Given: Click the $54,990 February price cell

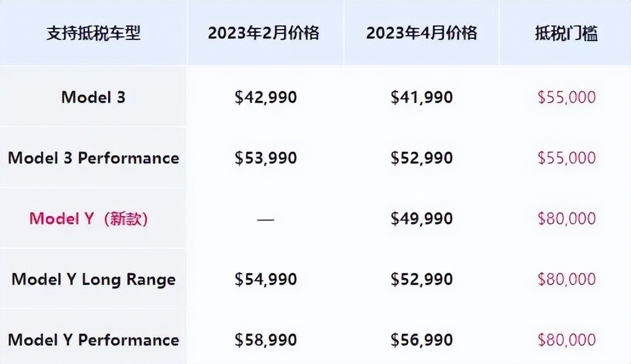Looking at the screenshot, I should pyautogui.click(x=266, y=279).
